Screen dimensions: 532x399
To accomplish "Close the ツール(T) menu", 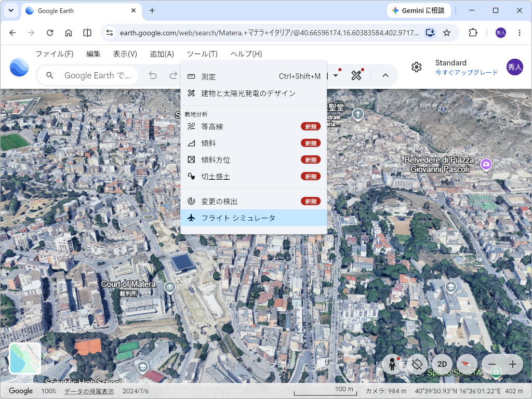I will pyautogui.click(x=202, y=54).
